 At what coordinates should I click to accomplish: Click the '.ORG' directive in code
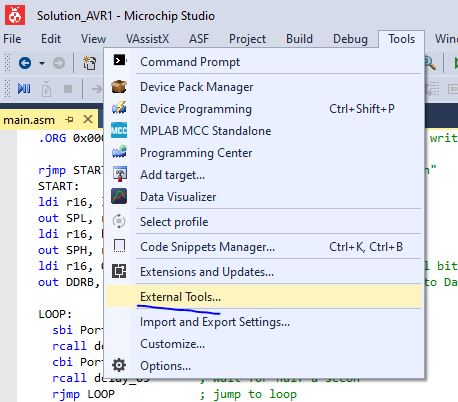click(x=52, y=138)
